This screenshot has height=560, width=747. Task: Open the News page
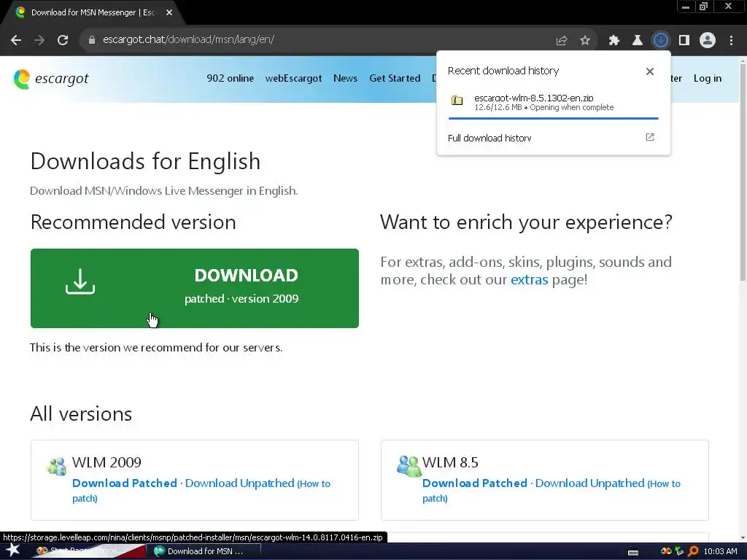[345, 78]
